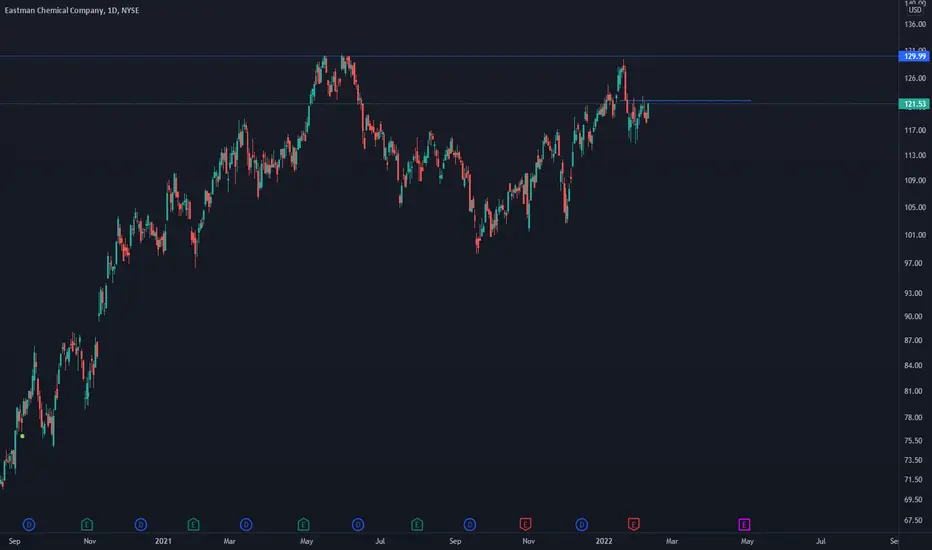The width and height of the screenshot is (932, 550).
Task: Click the 109.00 price axis label
Action: point(915,181)
